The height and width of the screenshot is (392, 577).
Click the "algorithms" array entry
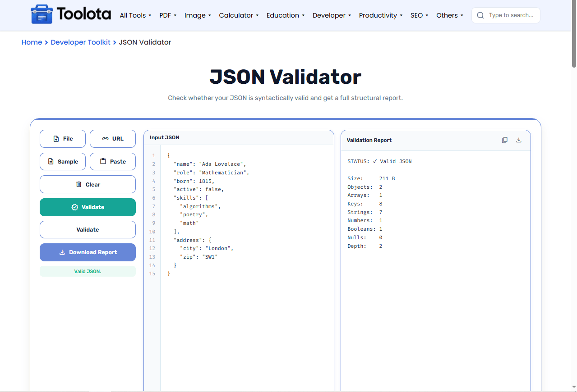tap(200, 206)
